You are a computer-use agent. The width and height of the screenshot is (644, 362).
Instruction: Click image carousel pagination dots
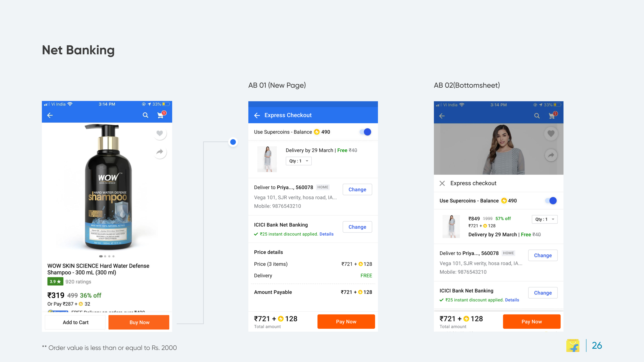pos(107,256)
